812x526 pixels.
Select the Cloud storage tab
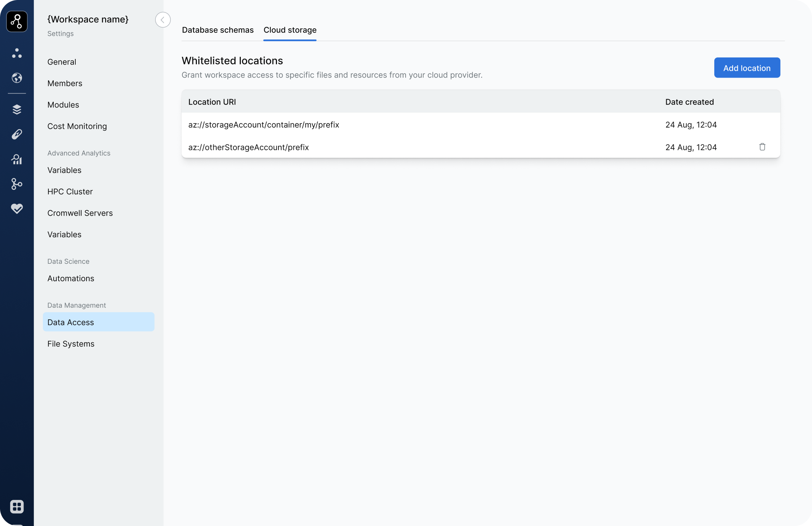[290, 30]
